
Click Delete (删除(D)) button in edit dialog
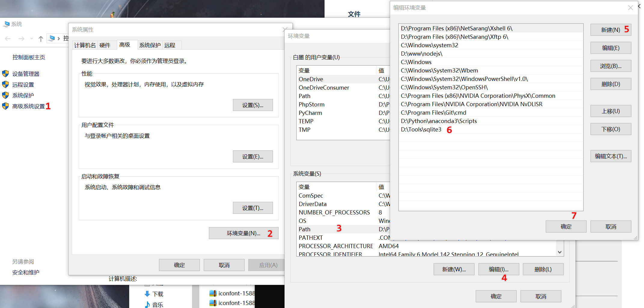tap(611, 84)
